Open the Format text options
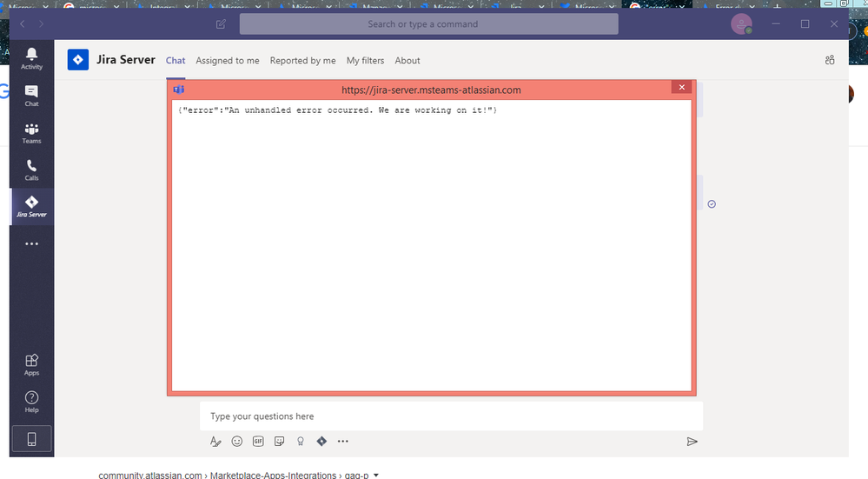This screenshot has width=868, height=479. 215,442
